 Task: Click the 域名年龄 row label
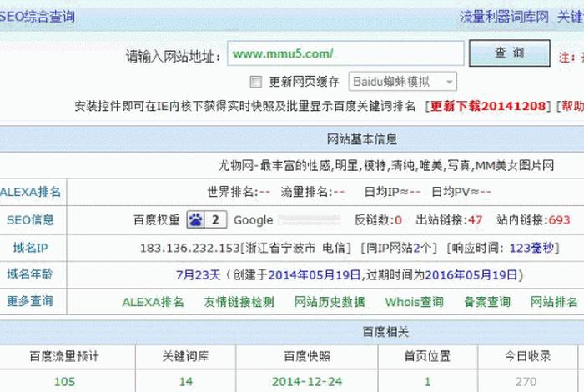click(30, 274)
